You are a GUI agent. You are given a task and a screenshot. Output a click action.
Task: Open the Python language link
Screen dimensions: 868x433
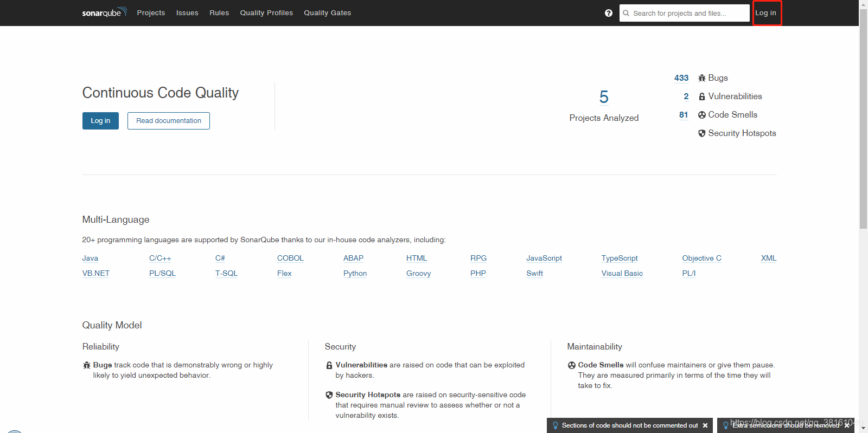(x=355, y=274)
